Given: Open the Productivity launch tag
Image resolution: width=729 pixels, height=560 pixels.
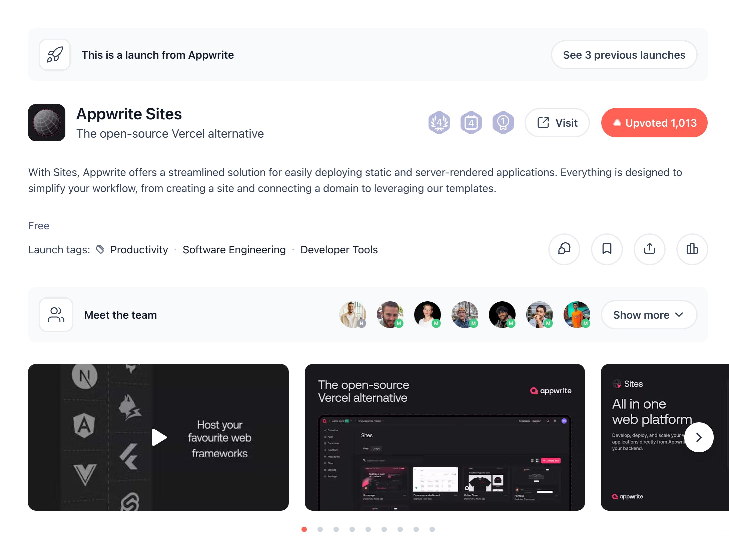Looking at the screenshot, I should [x=139, y=250].
